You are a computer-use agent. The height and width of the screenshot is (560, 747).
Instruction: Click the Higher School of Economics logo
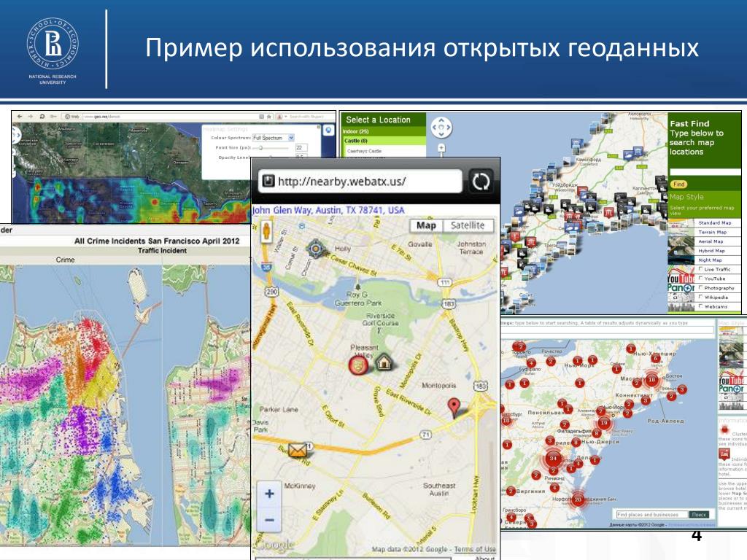click(53, 50)
